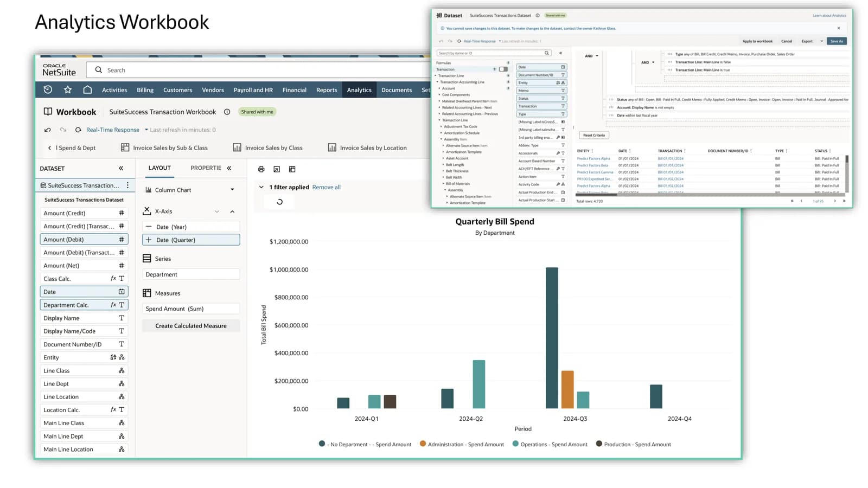
Task: Open first AND operator dropdown in criteria
Action: pyautogui.click(x=597, y=56)
